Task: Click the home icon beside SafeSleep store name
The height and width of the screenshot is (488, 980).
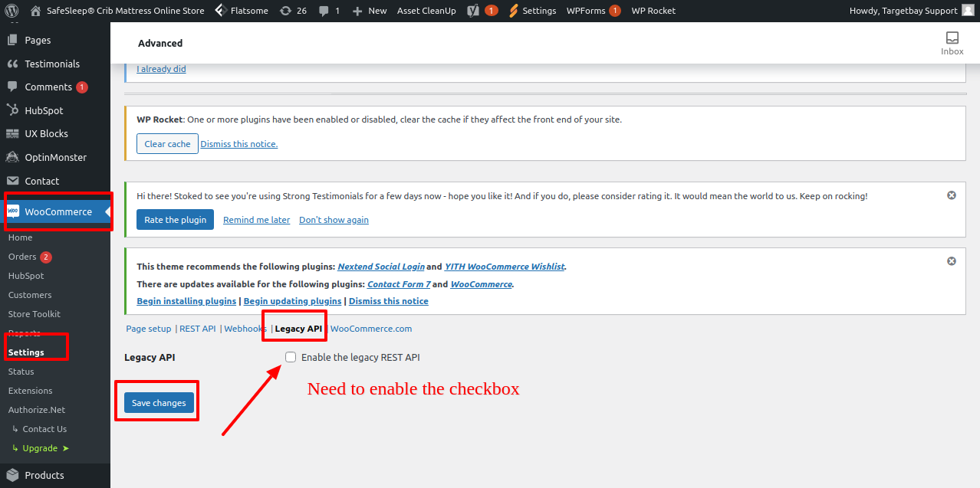Action: [x=35, y=11]
